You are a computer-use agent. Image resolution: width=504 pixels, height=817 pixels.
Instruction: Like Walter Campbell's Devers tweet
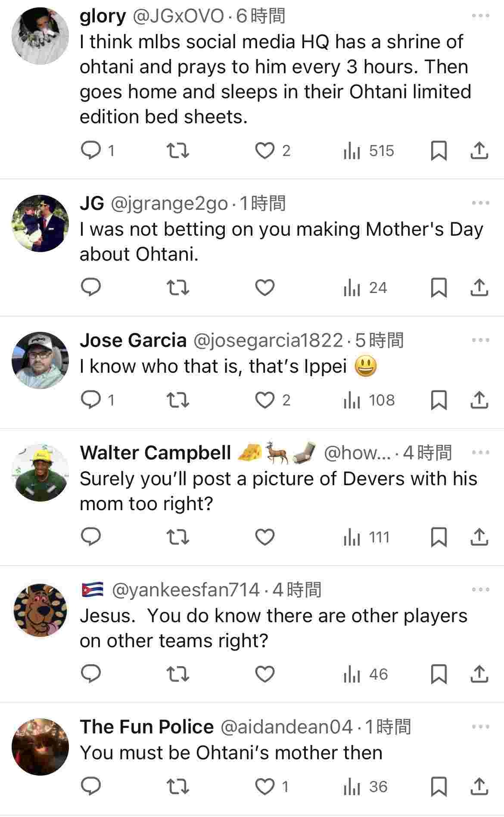[x=265, y=537]
